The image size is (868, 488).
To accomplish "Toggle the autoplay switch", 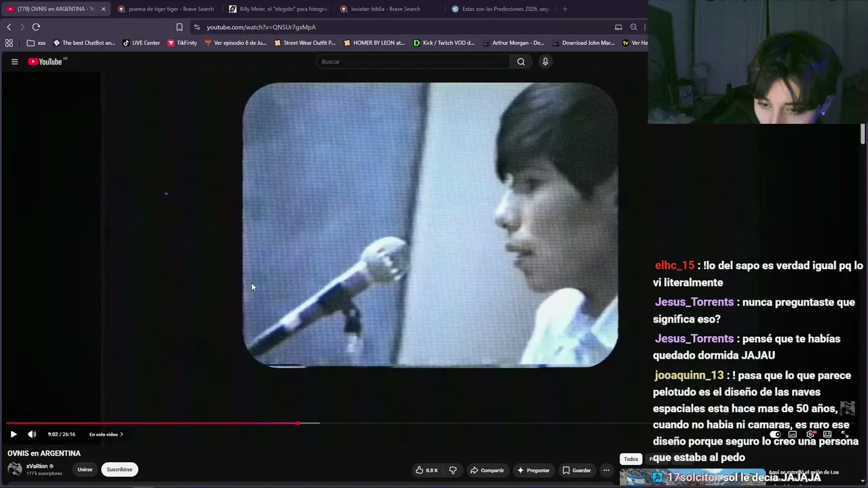I will [x=775, y=434].
